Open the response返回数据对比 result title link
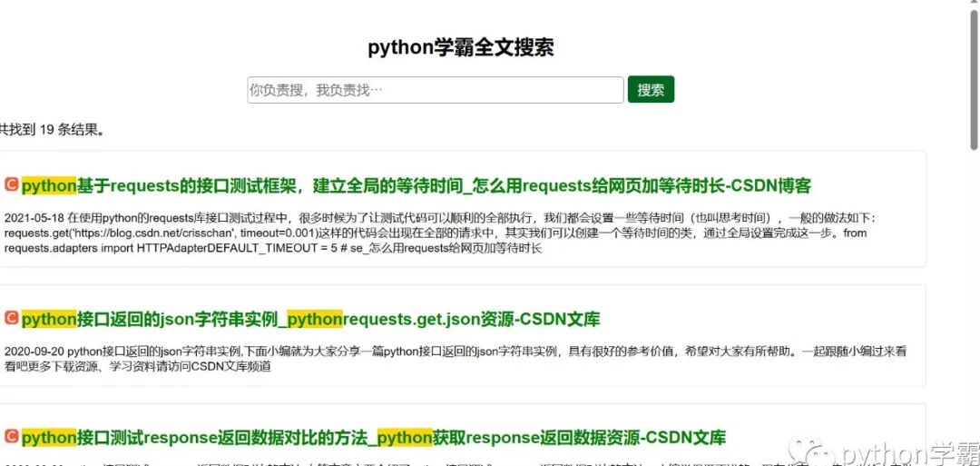 tap(374, 437)
